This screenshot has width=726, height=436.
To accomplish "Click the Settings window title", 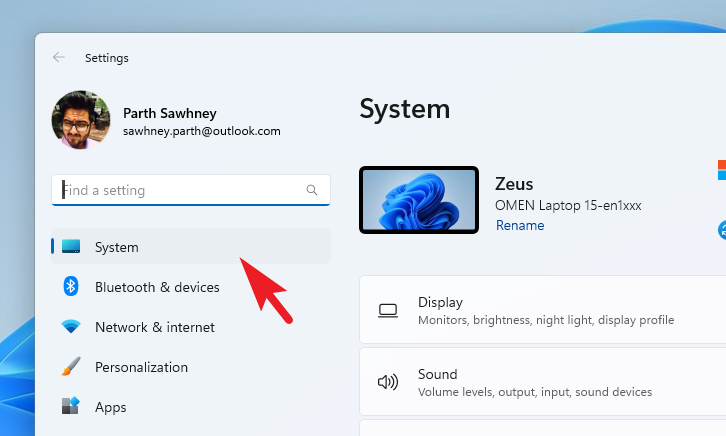I will click(x=107, y=58).
